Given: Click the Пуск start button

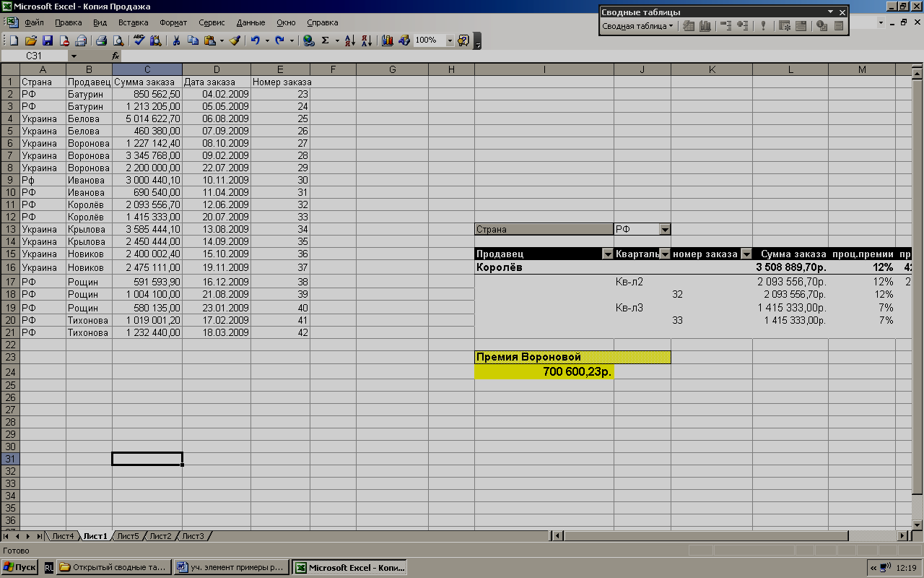Looking at the screenshot, I should [x=19, y=567].
